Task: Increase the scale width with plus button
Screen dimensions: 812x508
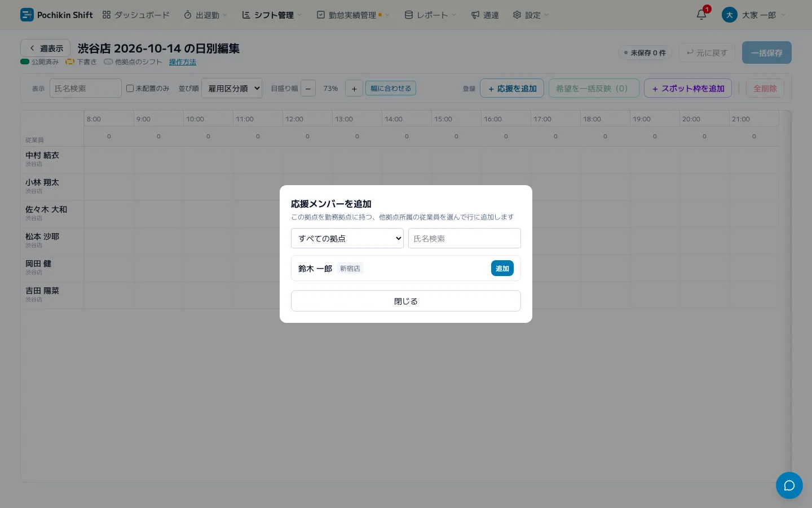Action: pyautogui.click(x=354, y=89)
